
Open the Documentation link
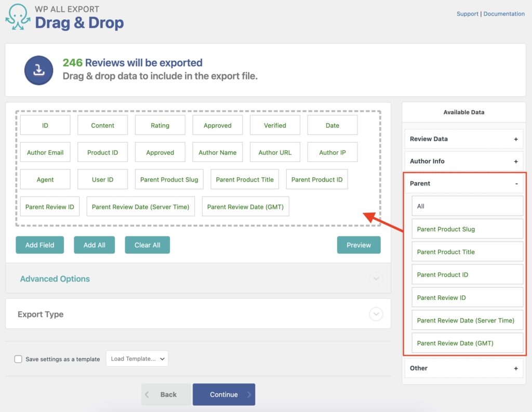coord(504,14)
